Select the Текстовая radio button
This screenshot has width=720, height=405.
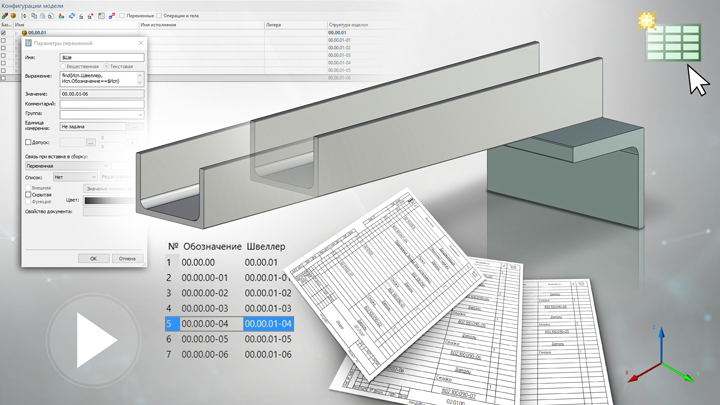click(106, 66)
